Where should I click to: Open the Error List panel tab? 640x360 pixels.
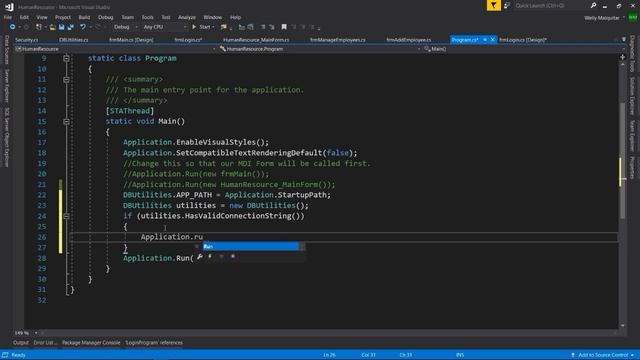pyautogui.click(x=45, y=342)
